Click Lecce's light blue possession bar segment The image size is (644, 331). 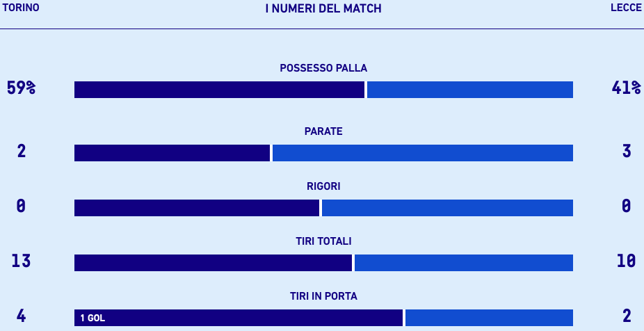tap(470, 90)
